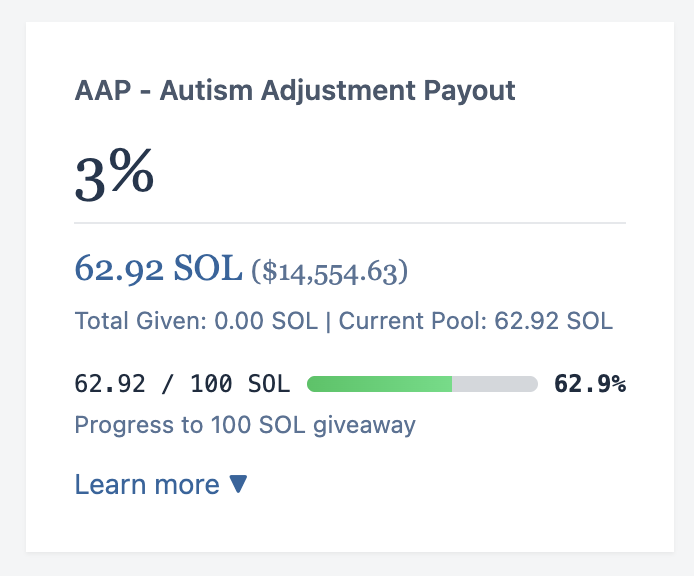Click the percent sign after the large 3
The height and width of the screenshot is (576, 694).
[132, 170]
